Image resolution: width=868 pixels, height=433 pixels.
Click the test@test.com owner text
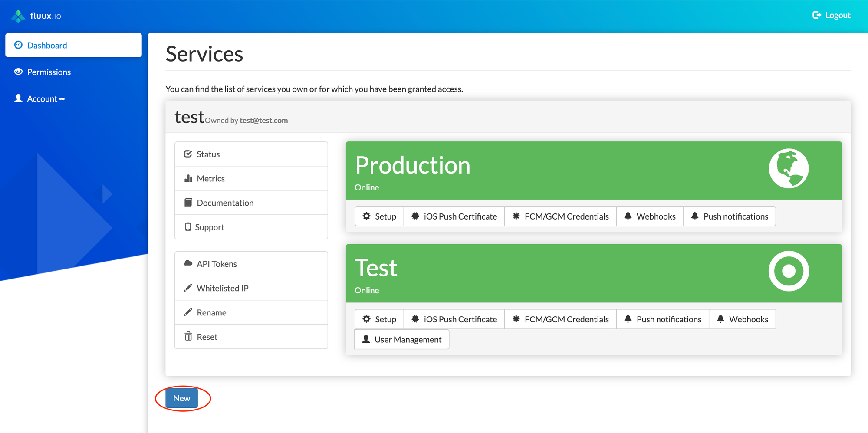coord(263,120)
